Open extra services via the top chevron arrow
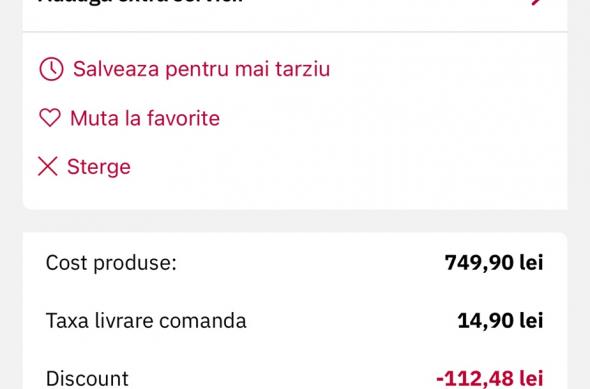This screenshot has width=590, height=389. pyautogui.click(x=538, y=2)
